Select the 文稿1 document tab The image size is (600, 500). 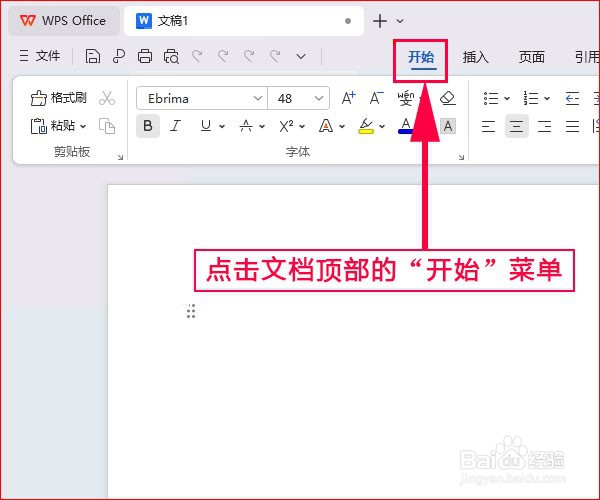[x=243, y=21]
